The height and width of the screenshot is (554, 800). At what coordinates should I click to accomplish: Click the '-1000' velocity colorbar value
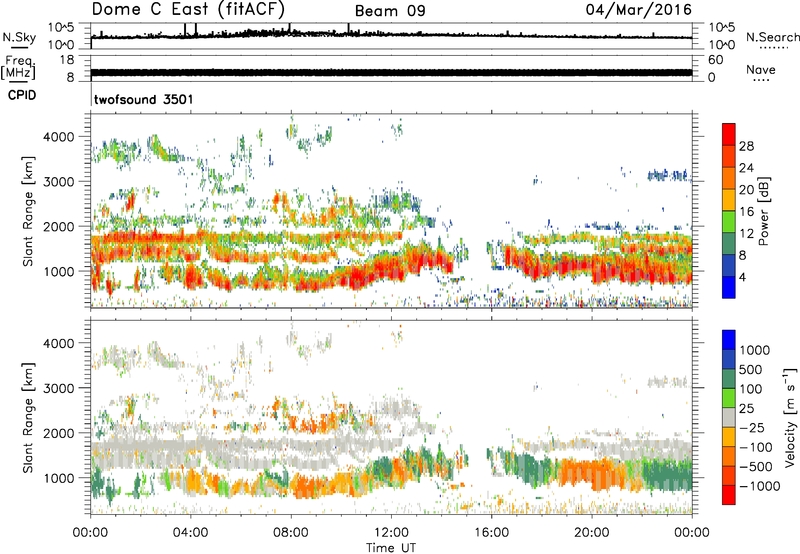coord(759,486)
